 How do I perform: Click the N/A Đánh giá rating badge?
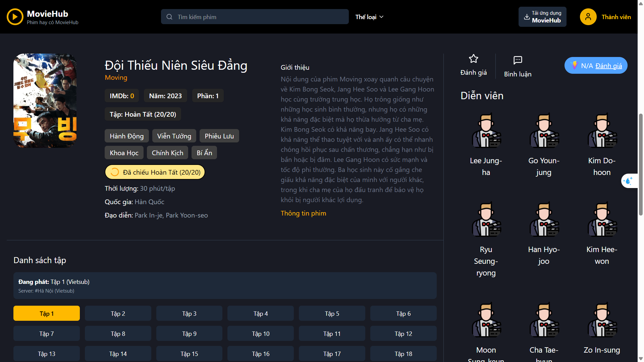pos(596,66)
